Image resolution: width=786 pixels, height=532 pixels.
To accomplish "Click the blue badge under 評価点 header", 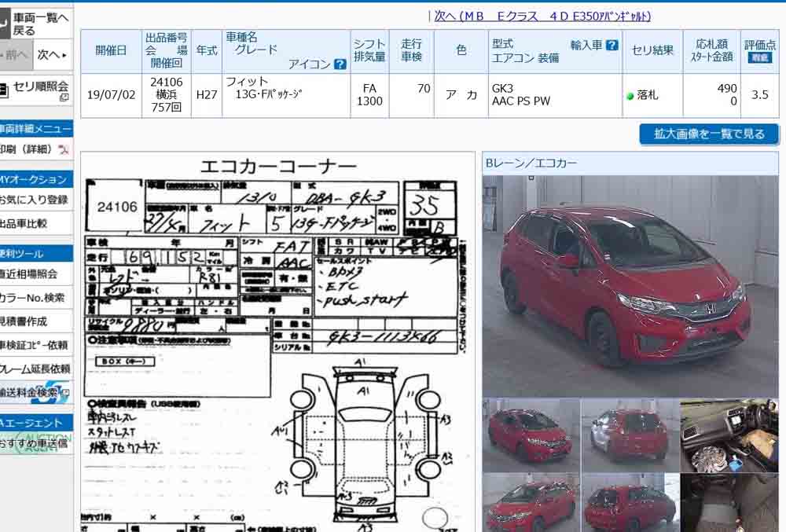I will 759,57.
